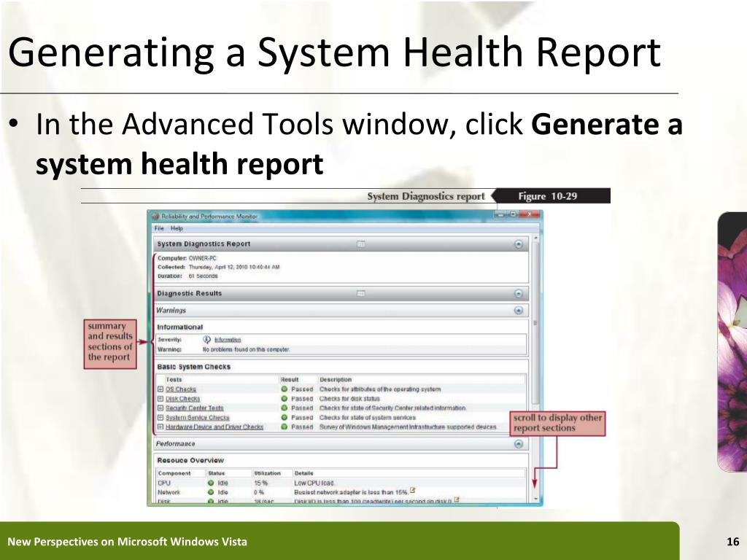Image resolution: width=747 pixels, height=560 pixels.
Task: Open the Information severity link
Action: [228, 340]
